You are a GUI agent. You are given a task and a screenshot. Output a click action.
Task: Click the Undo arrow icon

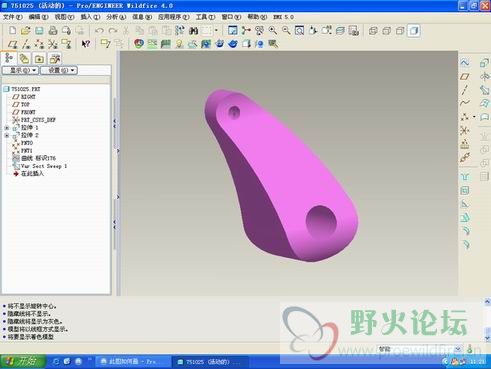pos(99,31)
